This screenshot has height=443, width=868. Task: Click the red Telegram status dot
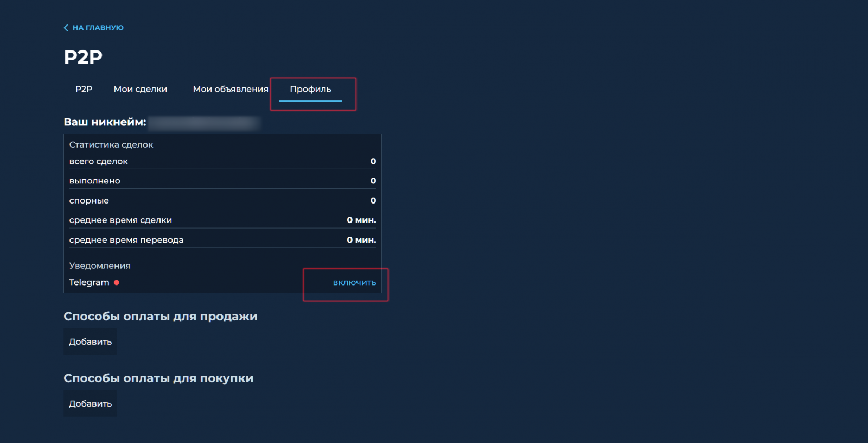[x=117, y=282]
